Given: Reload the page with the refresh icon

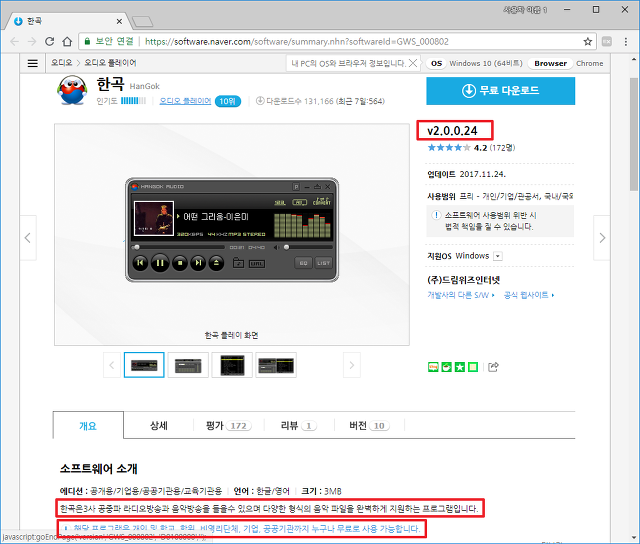Looking at the screenshot, I should coord(49,42).
